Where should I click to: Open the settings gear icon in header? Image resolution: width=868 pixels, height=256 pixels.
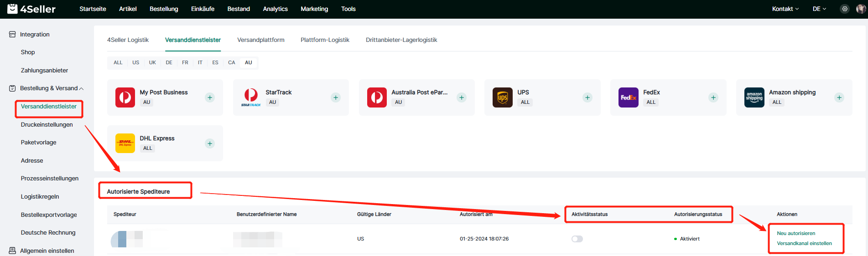pos(845,9)
